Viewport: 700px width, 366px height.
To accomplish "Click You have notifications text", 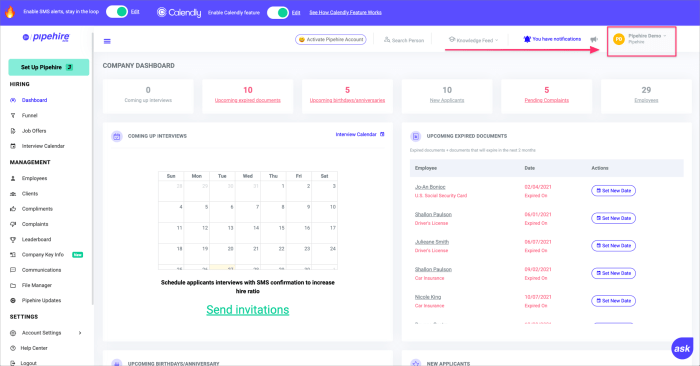I will [557, 39].
